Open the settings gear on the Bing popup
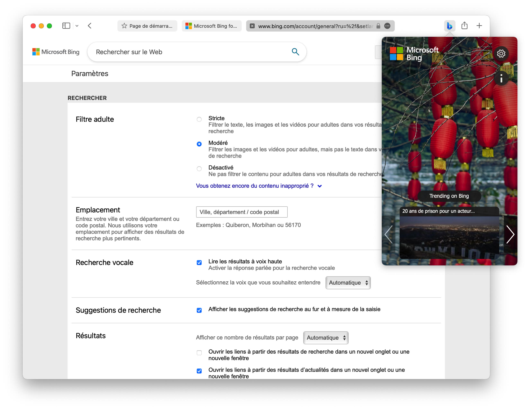 501,54
